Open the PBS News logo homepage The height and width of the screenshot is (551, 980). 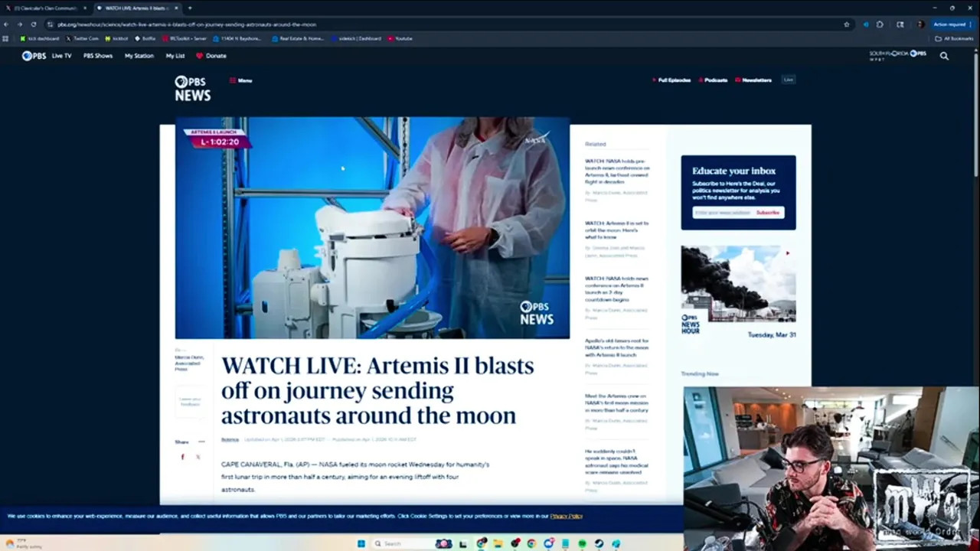(192, 89)
